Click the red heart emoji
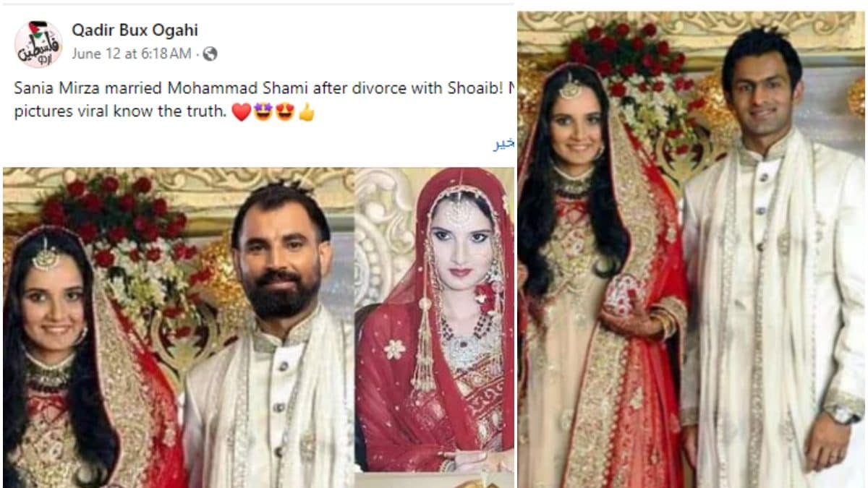Screen dimensions: 868x488 (x=241, y=113)
